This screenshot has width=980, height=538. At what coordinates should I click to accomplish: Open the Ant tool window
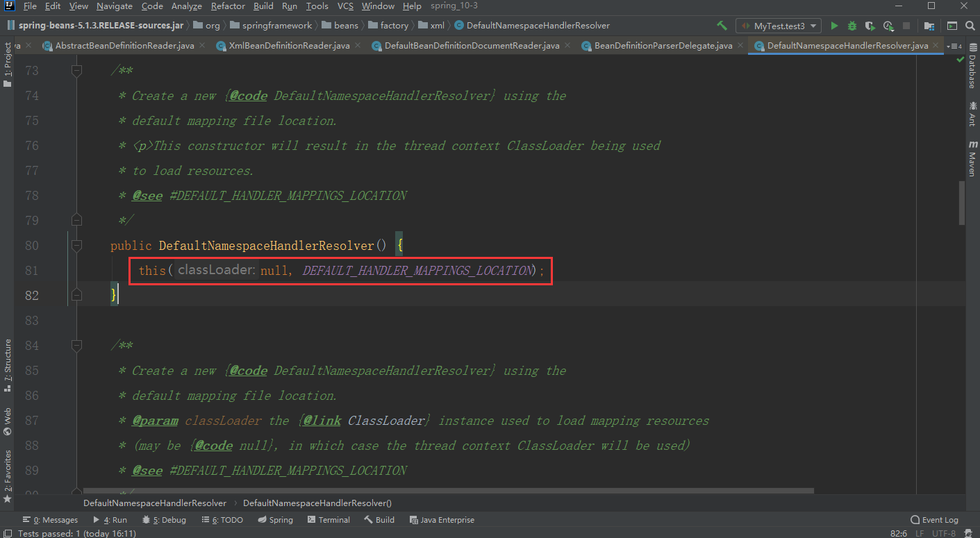point(972,115)
